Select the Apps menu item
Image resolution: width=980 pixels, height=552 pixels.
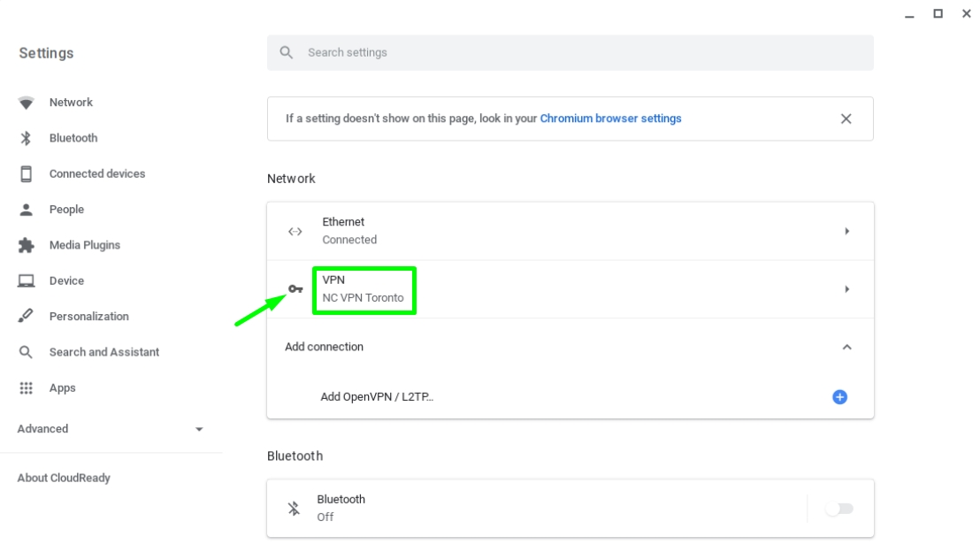[62, 388]
